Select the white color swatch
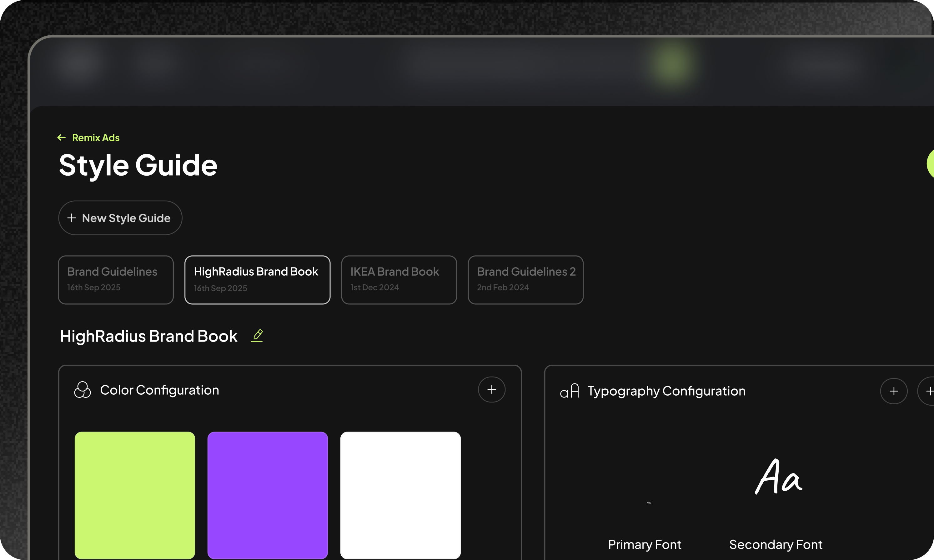The image size is (934, 560). point(400,495)
